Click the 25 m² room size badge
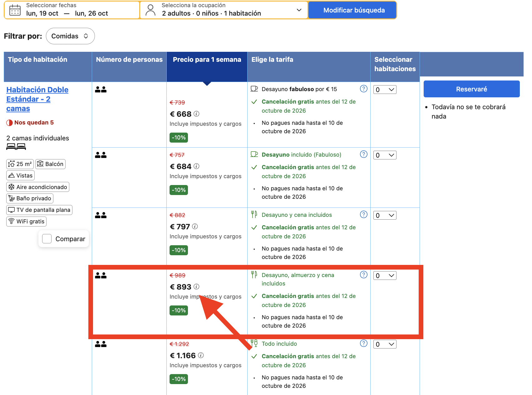The width and height of the screenshot is (532, 395). click(x=20, y=164)
